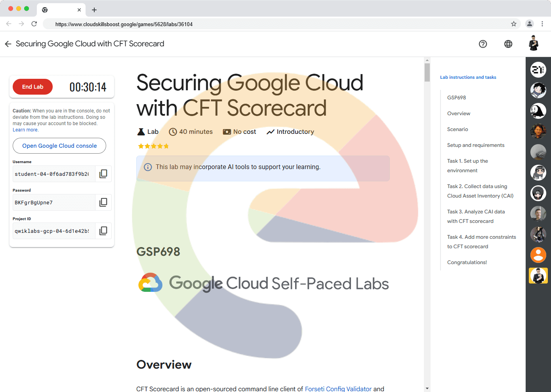
Task: Open the user profile avatar in header
Action: (534, 43)
